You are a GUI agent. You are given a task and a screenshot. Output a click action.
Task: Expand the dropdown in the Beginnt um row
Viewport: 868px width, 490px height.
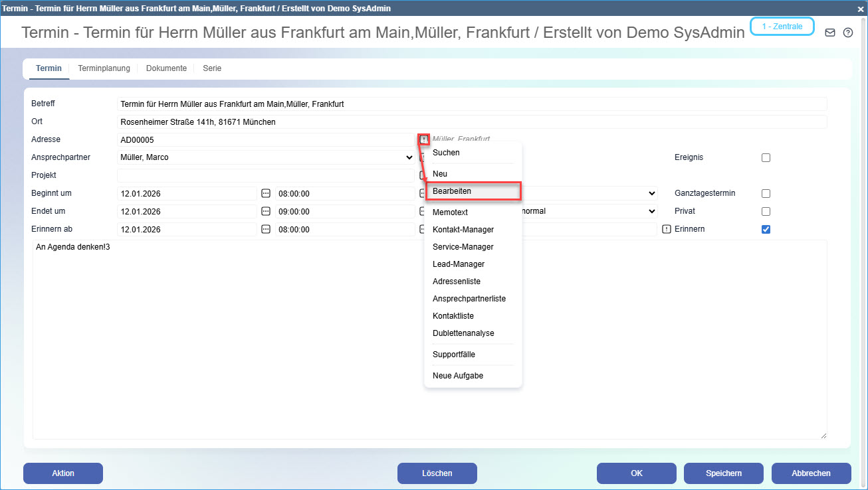(651, 193)
